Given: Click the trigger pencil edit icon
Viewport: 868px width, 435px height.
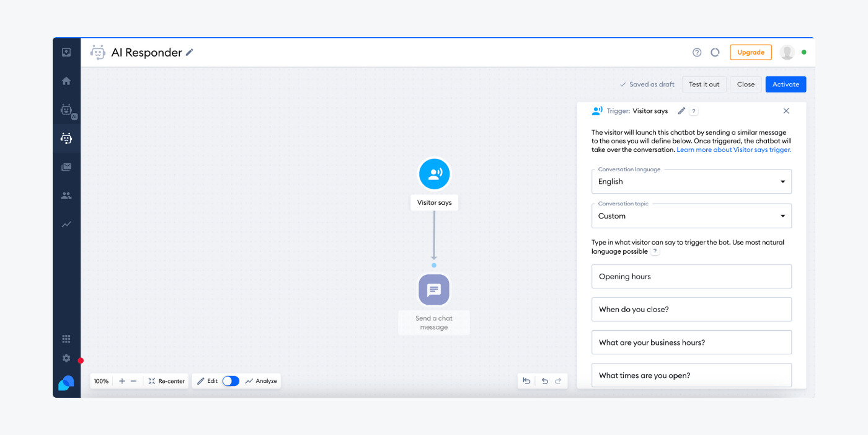Looking at the screenshot, I should point(681,111).
